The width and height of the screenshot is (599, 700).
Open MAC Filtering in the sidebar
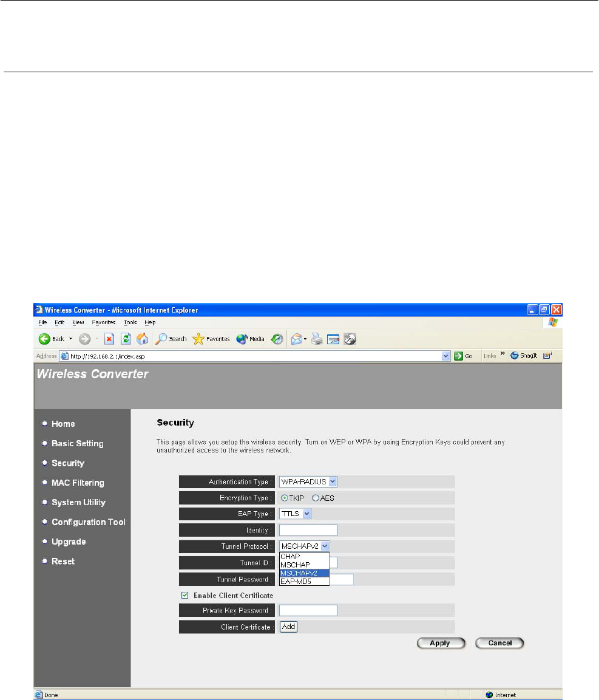pyautogui.click(x=78, y=483)
